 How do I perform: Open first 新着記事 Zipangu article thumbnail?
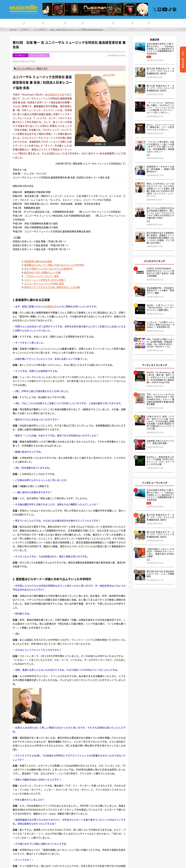[x=140, y=47]
